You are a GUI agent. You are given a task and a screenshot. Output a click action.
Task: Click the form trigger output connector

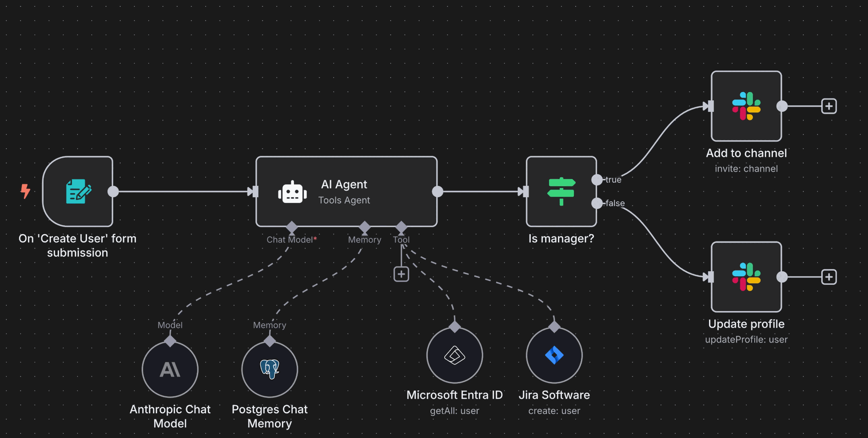[x=113, y=191]
